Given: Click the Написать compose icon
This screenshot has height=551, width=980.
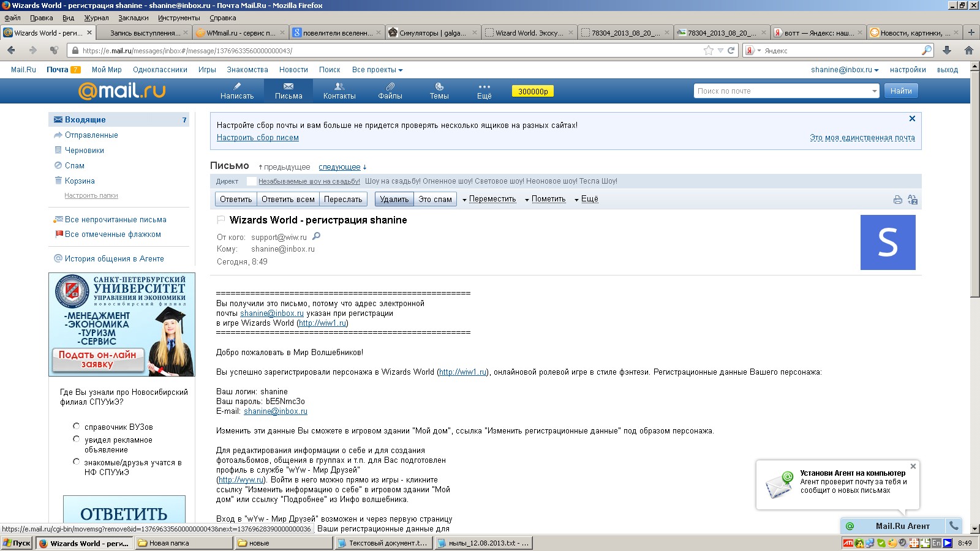Looking at the screenshot, I should [x=237, y=86].
